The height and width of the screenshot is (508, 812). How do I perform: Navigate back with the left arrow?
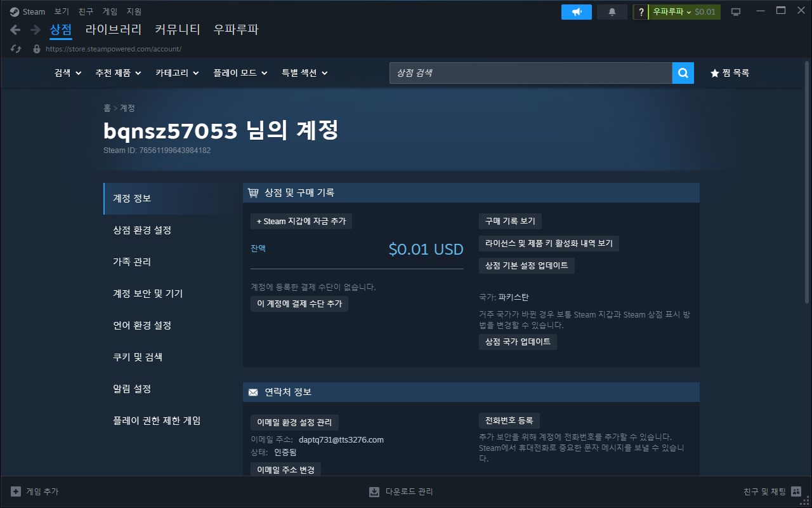tap(14, 29)
